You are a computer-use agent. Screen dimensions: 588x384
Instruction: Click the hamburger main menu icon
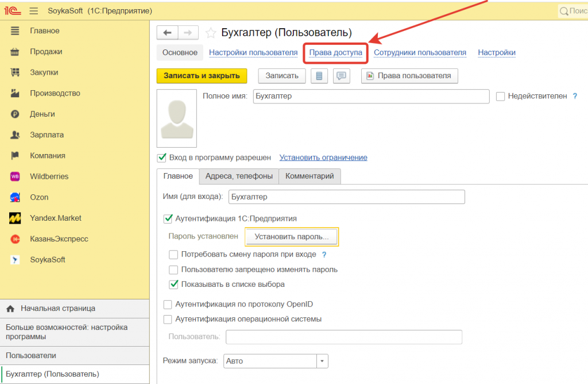pos(33,11)
